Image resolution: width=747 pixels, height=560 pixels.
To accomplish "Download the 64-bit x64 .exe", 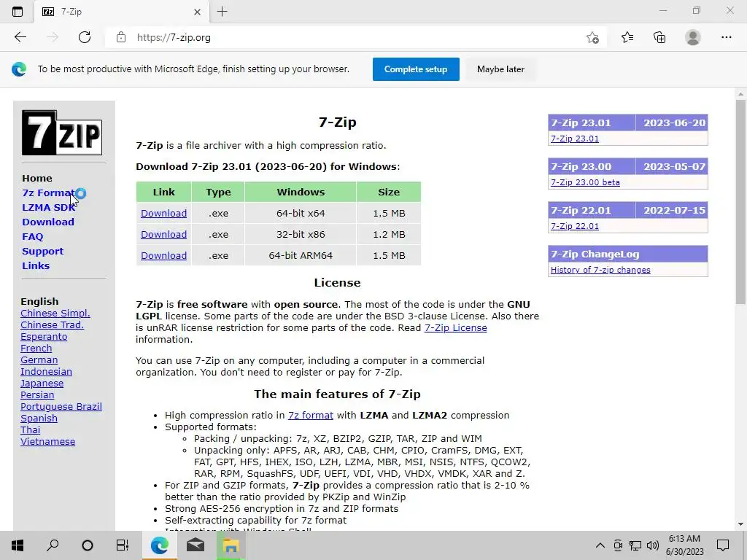I will click(x=163, y=214).
